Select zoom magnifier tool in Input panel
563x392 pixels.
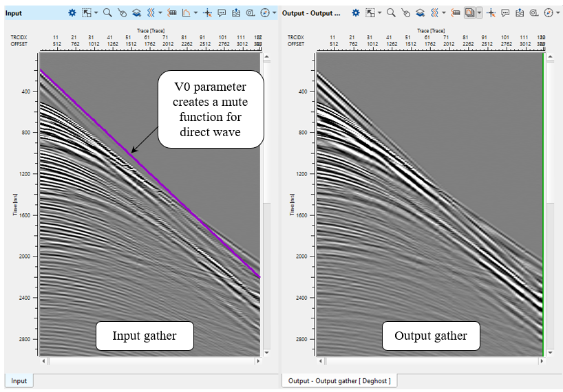click(x=107, y=13)
